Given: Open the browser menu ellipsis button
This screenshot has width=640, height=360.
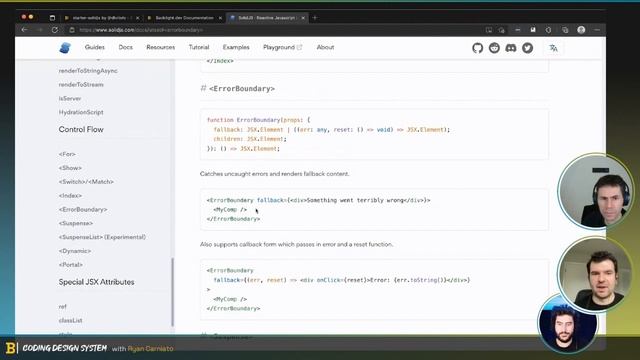Looking at the screenshot, I should coord(597,30).
